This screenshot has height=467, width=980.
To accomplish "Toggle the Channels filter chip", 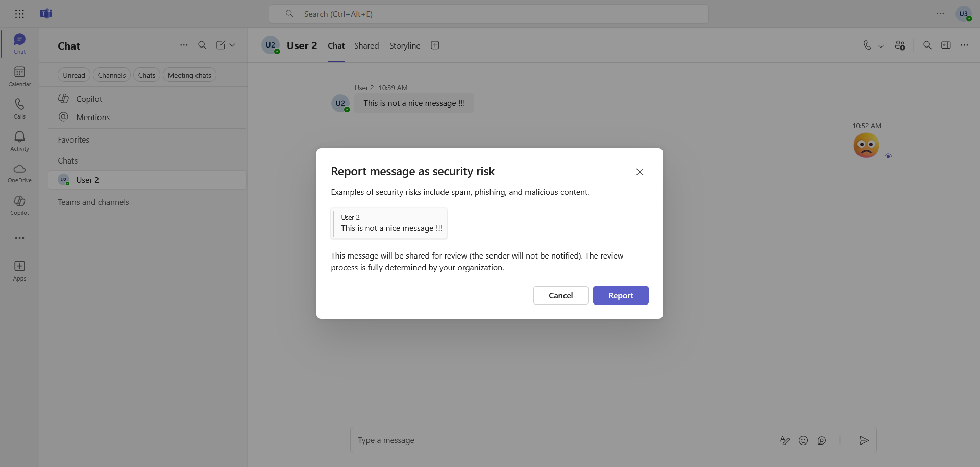I will tap(111, 75).
